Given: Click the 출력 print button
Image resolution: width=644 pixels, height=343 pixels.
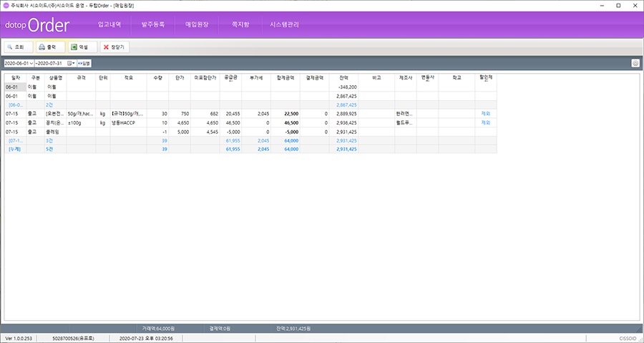Looking at the screenshot, I should (50, 47).
